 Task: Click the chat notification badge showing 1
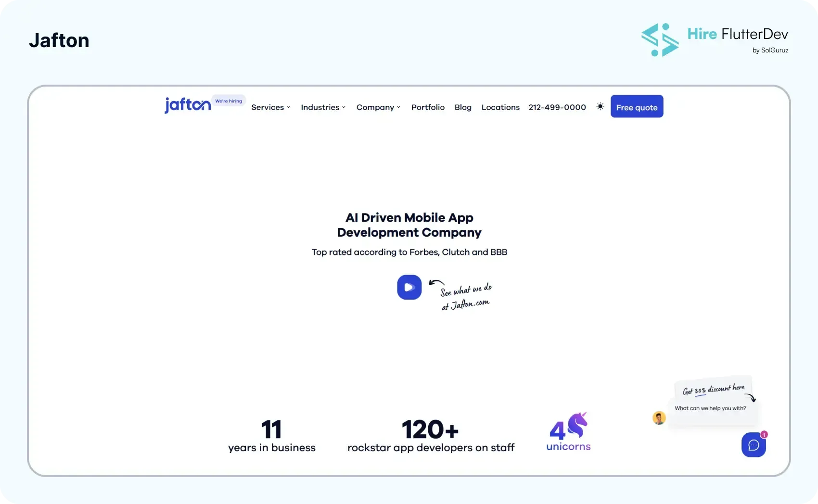click(764, 434)
